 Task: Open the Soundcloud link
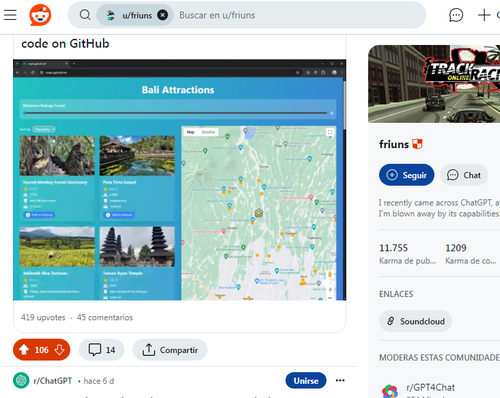(415, 321)
